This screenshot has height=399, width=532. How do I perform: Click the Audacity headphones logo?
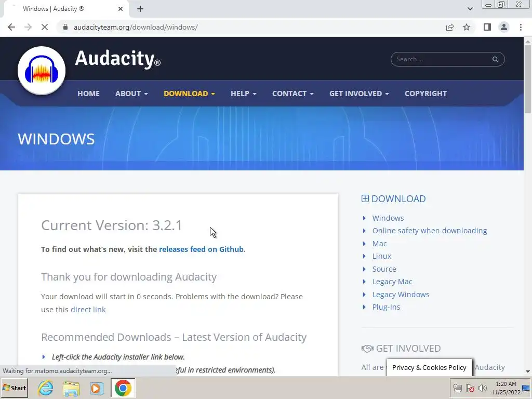pos(42,71)
